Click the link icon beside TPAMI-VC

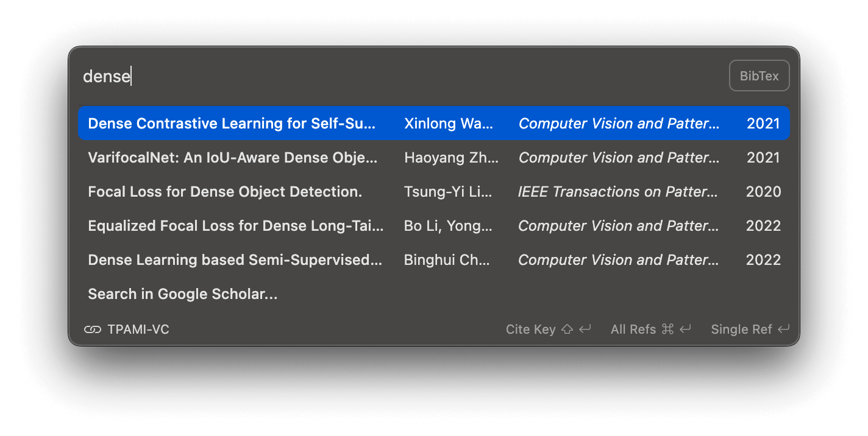[93, 329]
